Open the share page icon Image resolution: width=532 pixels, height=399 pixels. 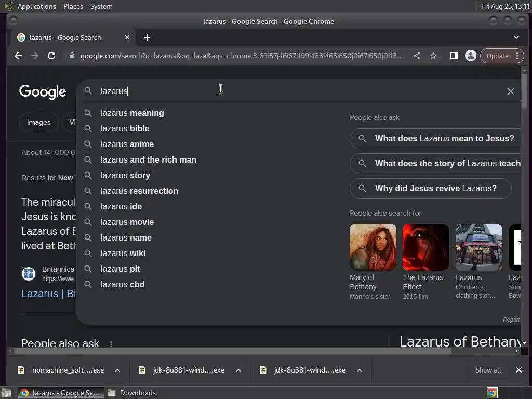(x=417, y=56)
